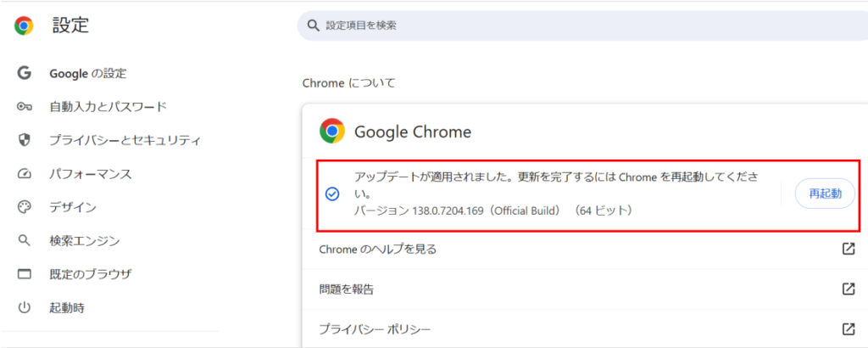Open プライバシーとセキュリティ settings section
Viewport: 868px width, 348px height.
point(125,140)
